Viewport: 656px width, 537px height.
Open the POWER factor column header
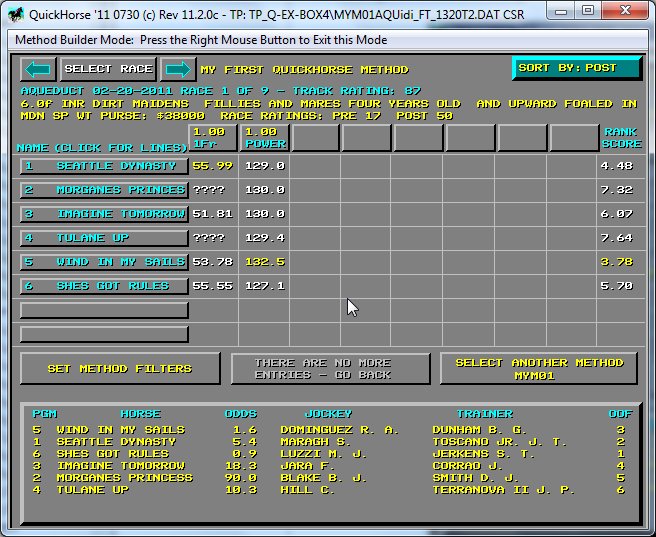pos(264,138)
